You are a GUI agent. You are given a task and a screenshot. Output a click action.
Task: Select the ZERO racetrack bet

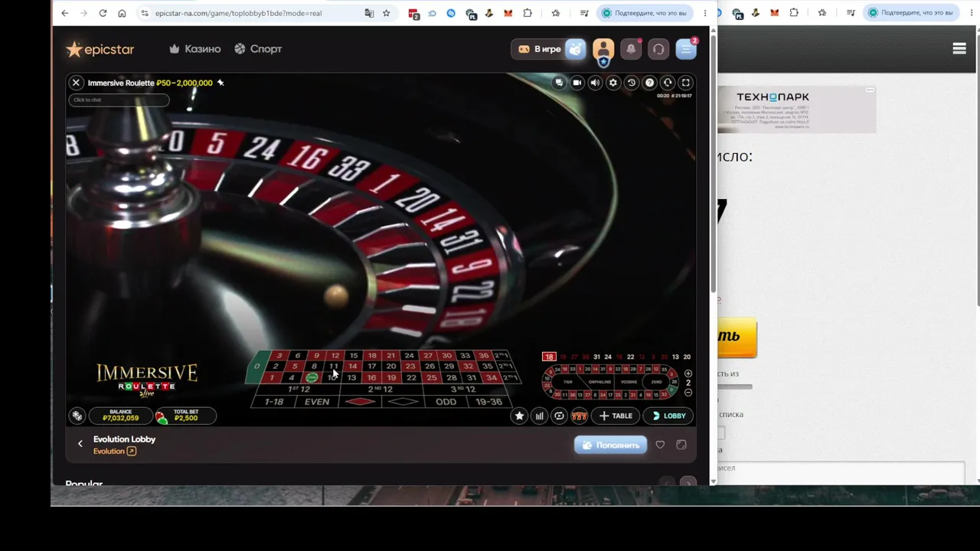click(656, 382)
